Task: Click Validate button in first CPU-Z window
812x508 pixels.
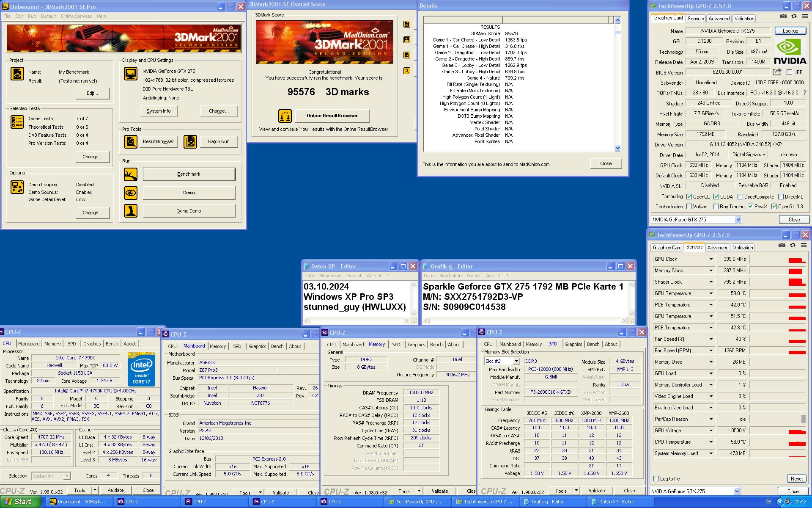Action: pyautogui.click(x=115, y=490)
